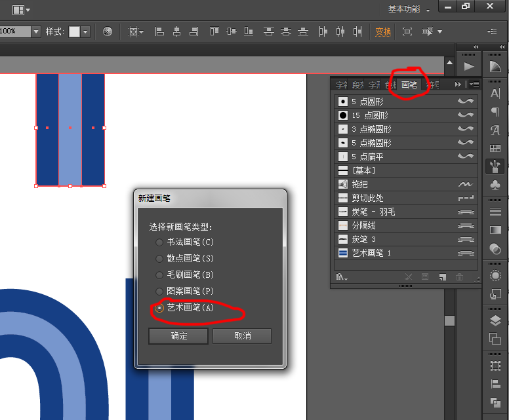The image size is (509, 420).
Task: Click the horizontal align left icon
Action: pyautogui.click(x=159, y=31)
